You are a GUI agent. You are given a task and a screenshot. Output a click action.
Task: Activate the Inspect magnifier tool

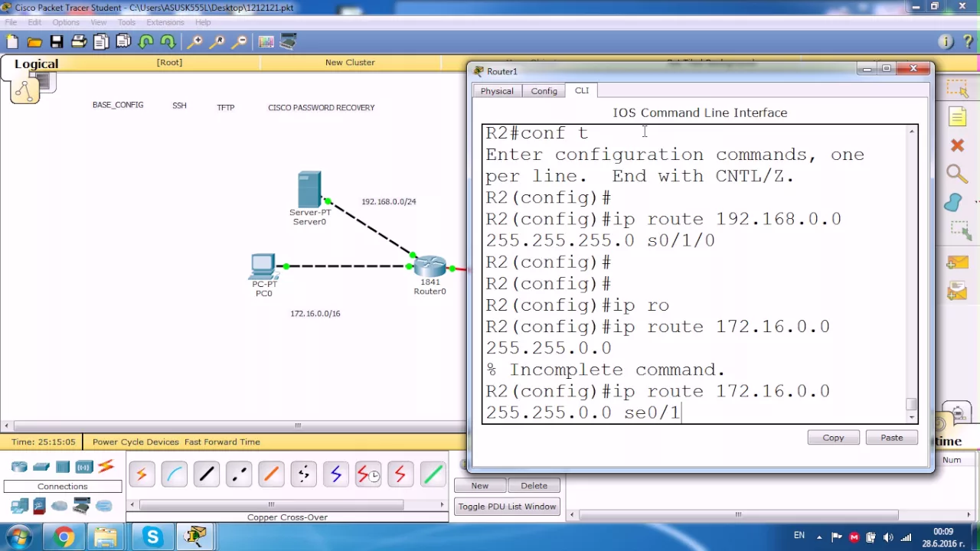[x=957, y=174]
